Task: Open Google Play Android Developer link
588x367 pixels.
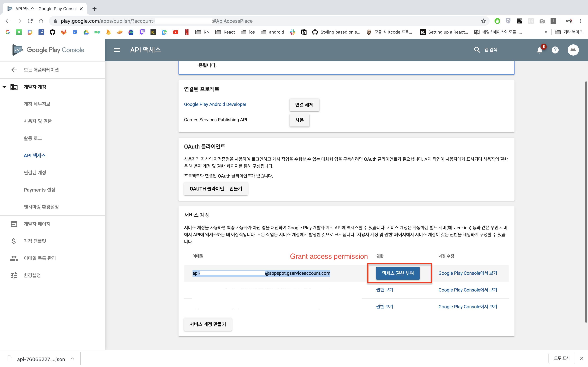Action: (215, 104)
